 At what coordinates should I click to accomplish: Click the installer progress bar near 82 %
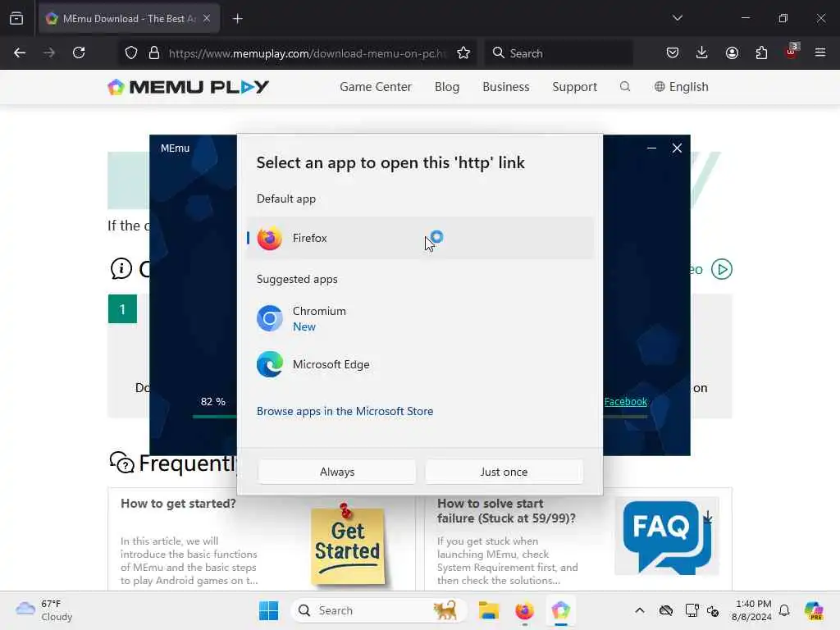(215, 416)
